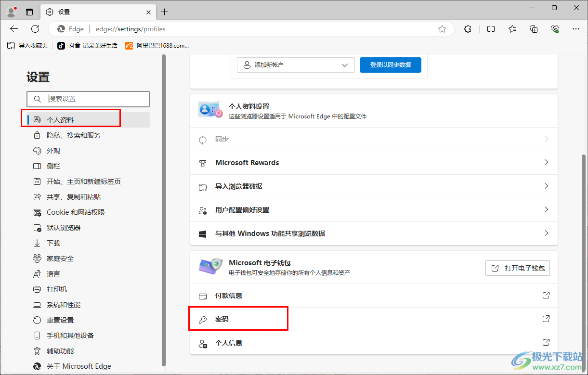Open 抖音 bookmark from favorites bar
This screenshot has height=375, width=588.
[x=87, y=46]
